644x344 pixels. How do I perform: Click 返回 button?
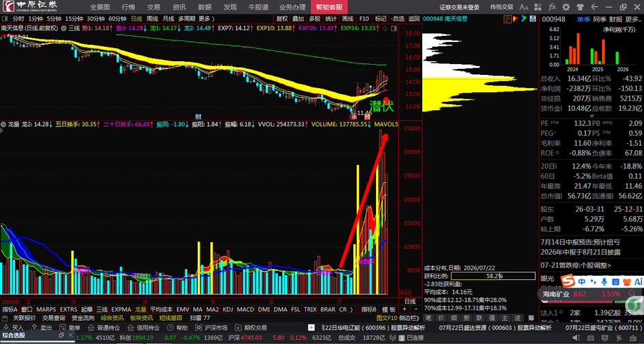click(414, 19)
